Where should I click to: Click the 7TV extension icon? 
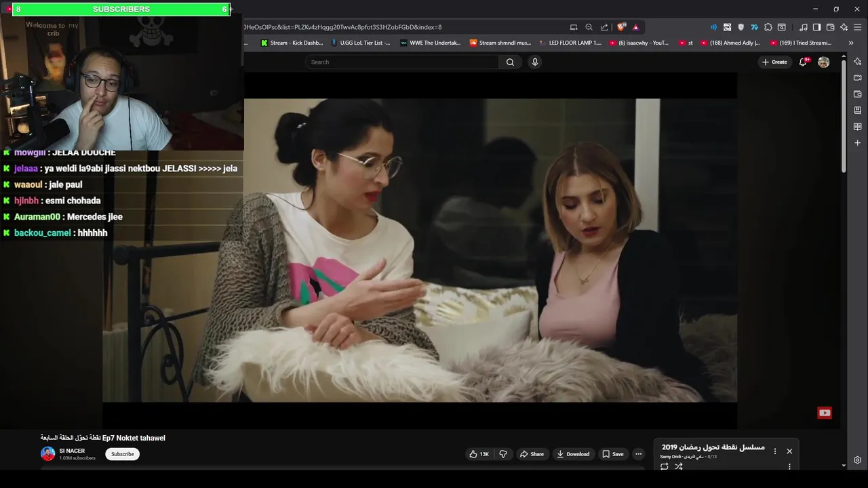click(754, 27)
